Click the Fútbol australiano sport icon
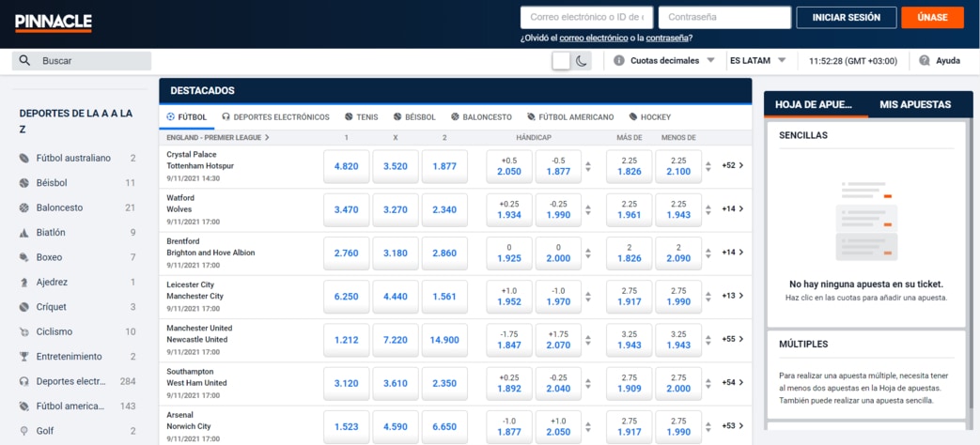Image resolution: width=980 pixels, height=445 pixels. [24, 159]
